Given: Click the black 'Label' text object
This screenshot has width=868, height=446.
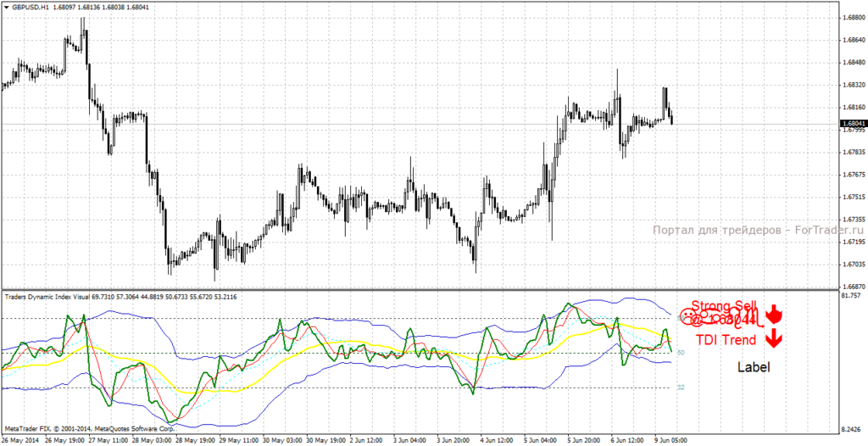Looking at the screenshot, I should 753,368.
